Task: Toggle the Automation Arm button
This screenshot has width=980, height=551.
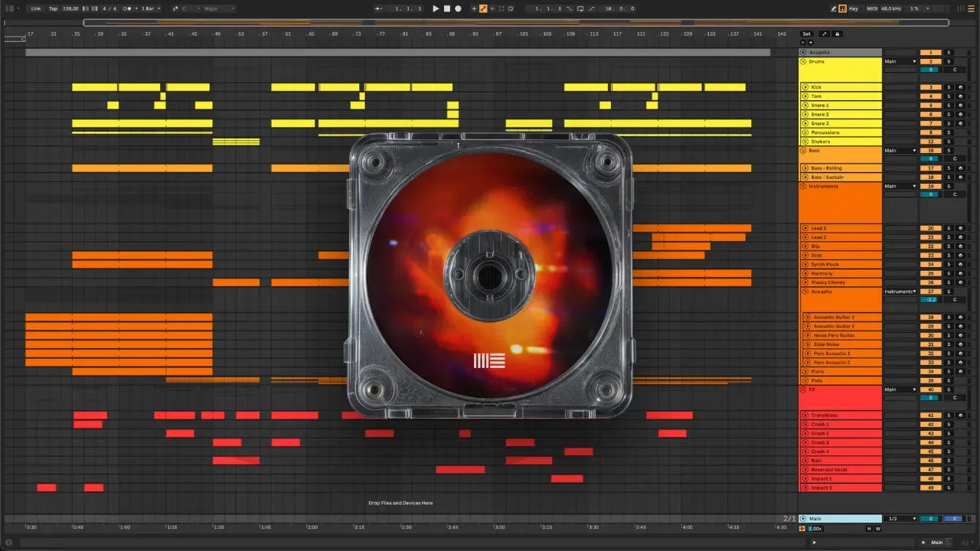Action: (483, 8)
